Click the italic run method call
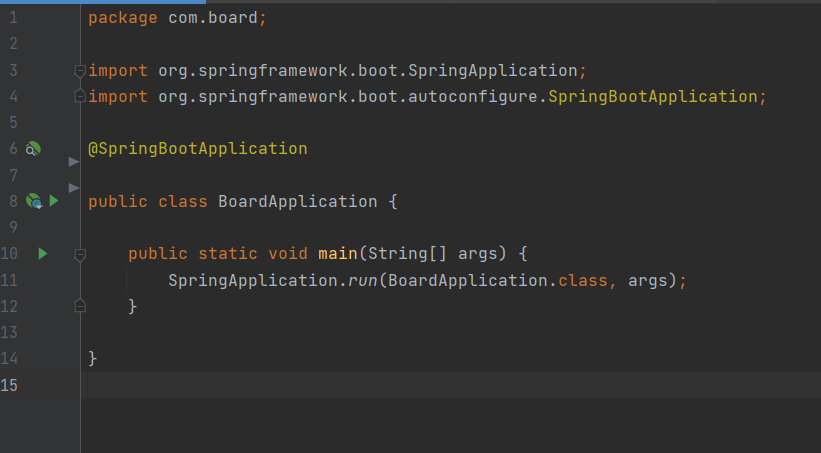Screen dimensions: 821x453 point(363,281)
